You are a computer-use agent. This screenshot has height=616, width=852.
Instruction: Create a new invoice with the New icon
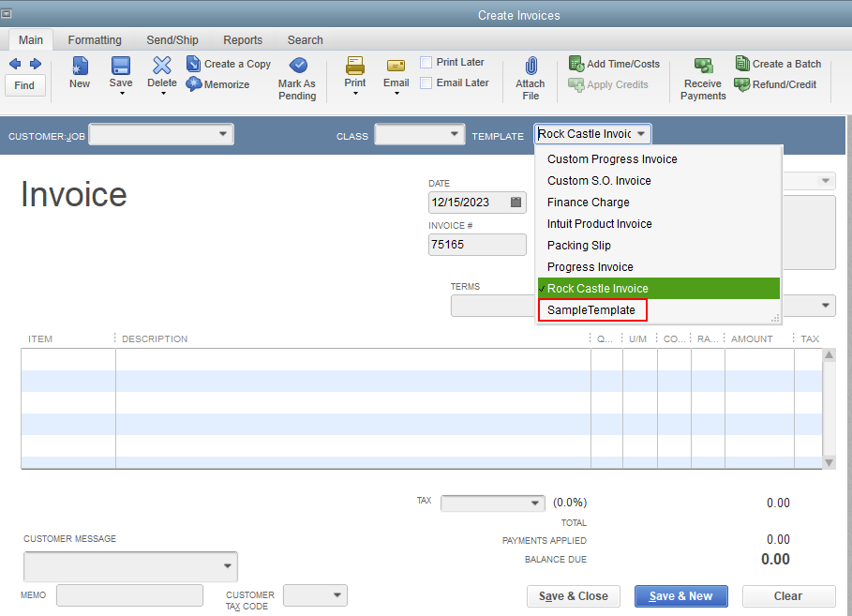[79, 73]
